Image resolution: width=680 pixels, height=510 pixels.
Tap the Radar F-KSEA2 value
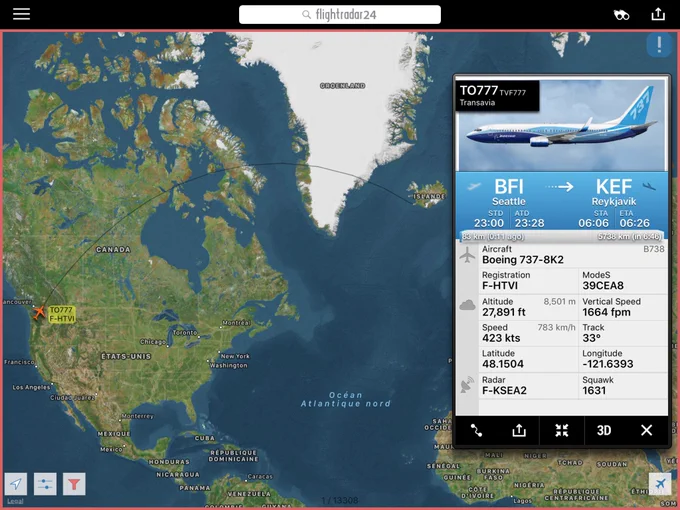[x=504, y=391]
